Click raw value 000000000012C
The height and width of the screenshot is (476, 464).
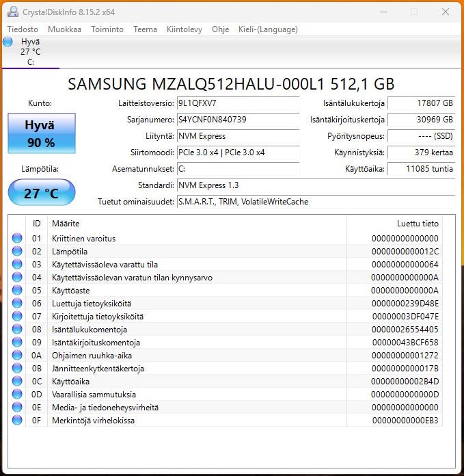click(x=405, y=252)
